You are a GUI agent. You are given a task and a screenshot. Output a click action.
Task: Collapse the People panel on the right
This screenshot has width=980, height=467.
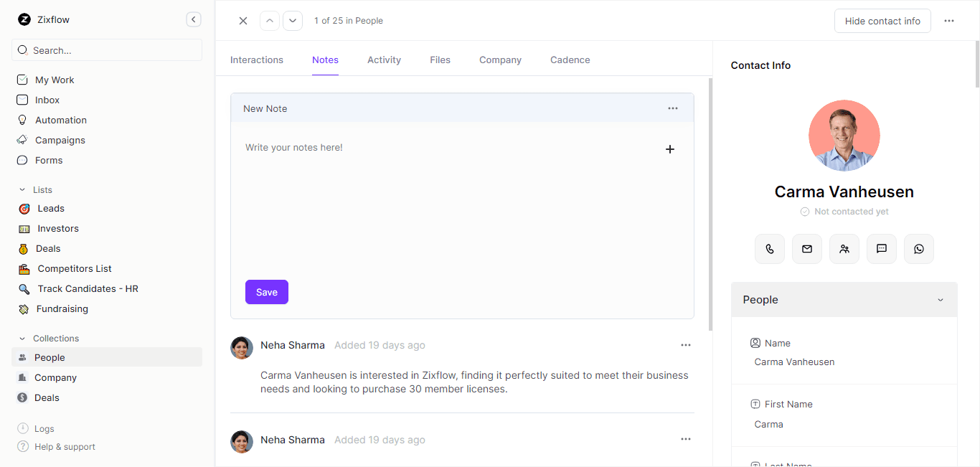tap(941, 299)
